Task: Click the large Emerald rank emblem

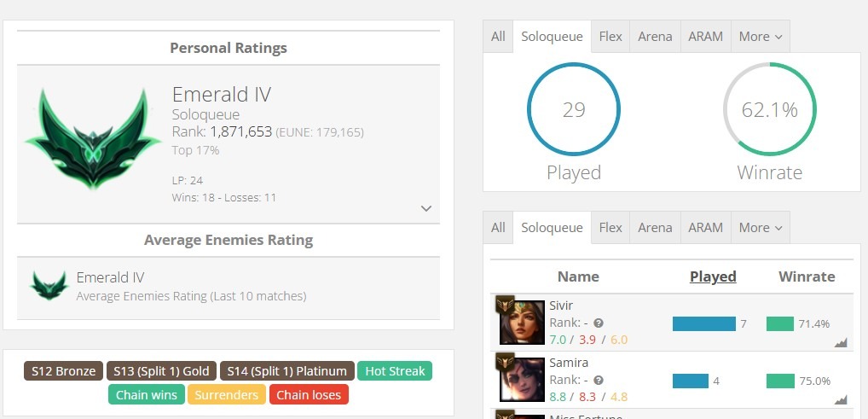Action: pos(93,138)
